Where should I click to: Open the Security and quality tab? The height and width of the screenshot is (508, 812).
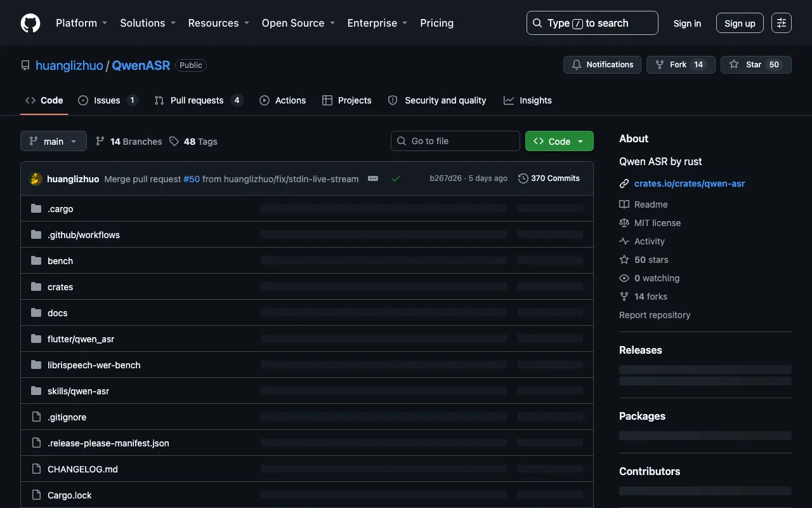(436, 100)
